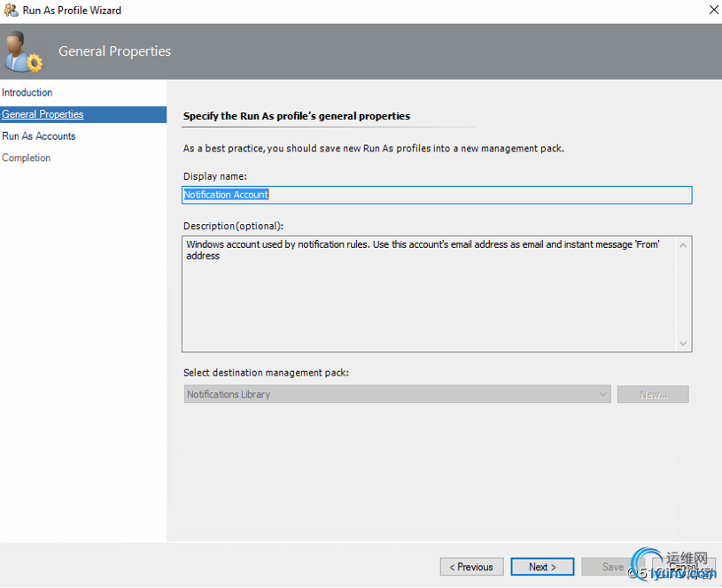Open the destination management pack combo box
Screen dimensions: 722x588
pyautogui.click(x=390, y=395)
